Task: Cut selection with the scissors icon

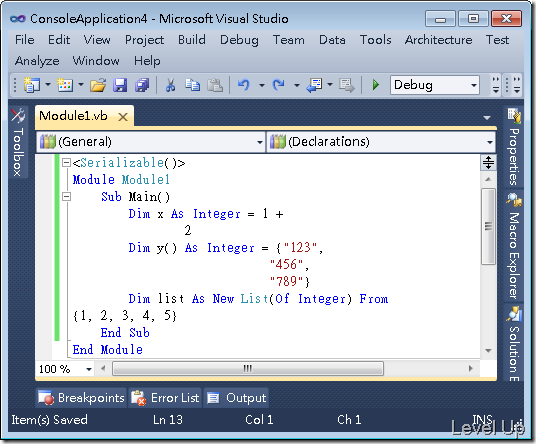Action: click(x=170, y=85)
